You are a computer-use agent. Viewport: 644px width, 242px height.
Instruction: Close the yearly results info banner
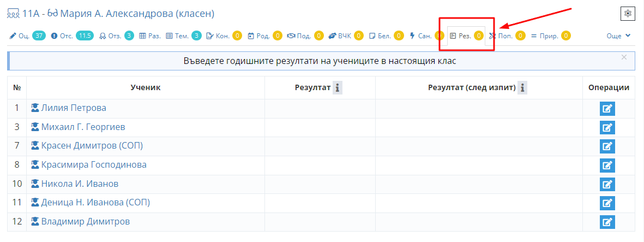pyautogui.click(x=624, y=57)
